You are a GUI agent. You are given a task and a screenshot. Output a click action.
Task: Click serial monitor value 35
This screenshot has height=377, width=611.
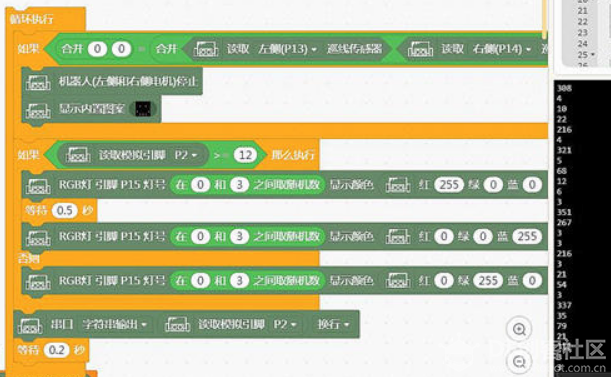562,316
